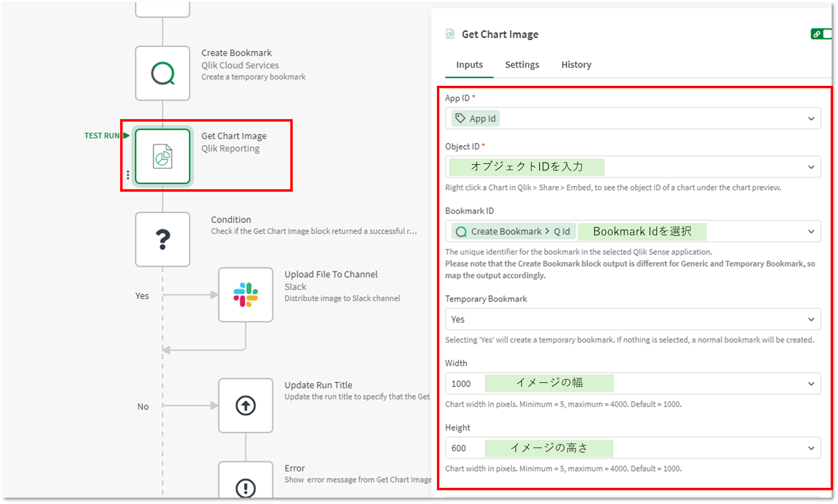Click the Qlik Reporting subtitle
Image resolution: width=838 pixels, height=504 pixels.
tap(230, 149)
